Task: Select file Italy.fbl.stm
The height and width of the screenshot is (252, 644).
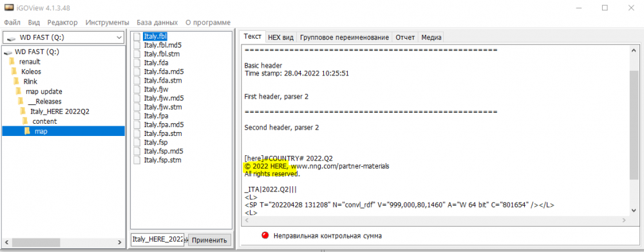Action: (x=162, y=54)
